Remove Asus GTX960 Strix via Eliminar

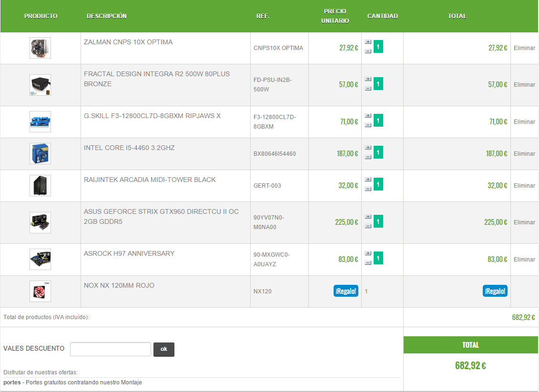tap(524, 222)
